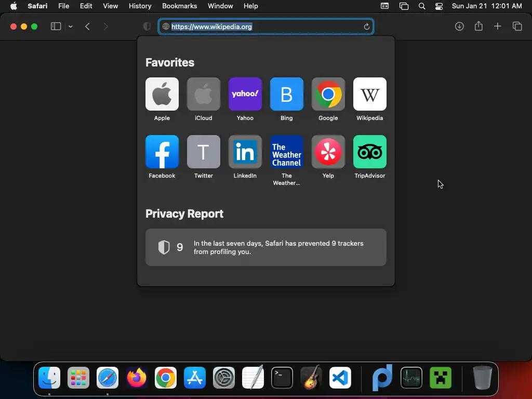Show the tab overview

[x=517, y=26]
